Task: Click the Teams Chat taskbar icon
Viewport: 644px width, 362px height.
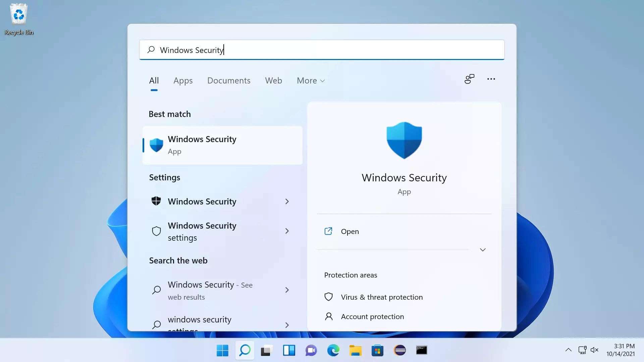Action: point(311,350)
